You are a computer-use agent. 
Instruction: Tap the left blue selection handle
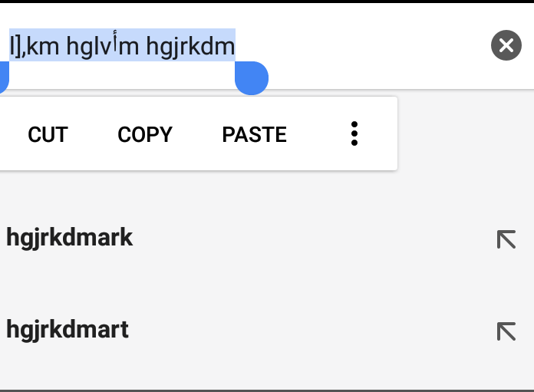2,77
